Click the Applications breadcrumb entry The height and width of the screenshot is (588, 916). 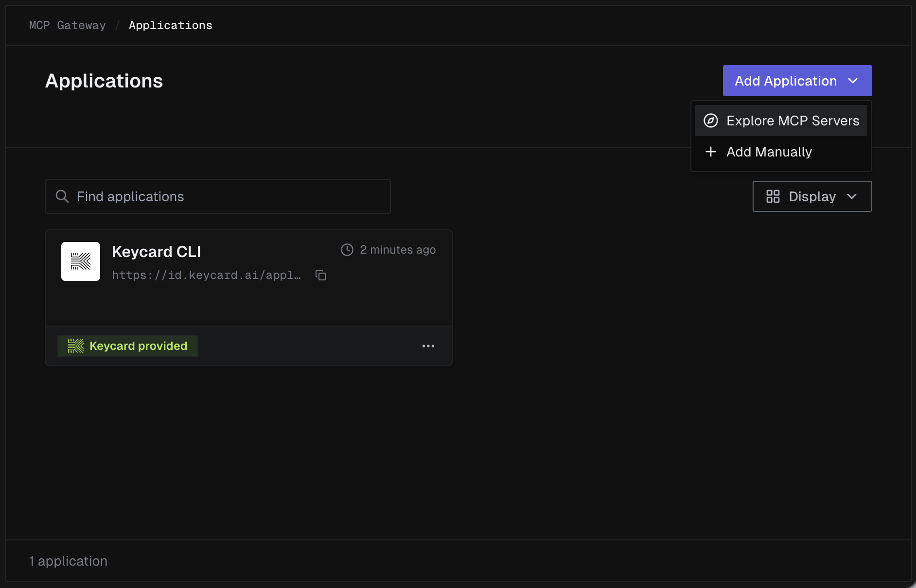171,25
